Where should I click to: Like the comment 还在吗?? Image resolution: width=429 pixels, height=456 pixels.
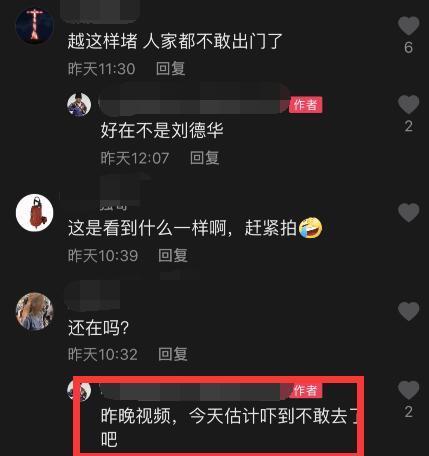tap(408, 311)
